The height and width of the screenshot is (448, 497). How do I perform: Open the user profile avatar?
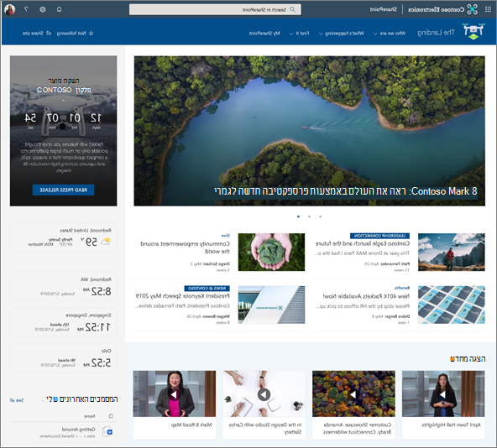point(10,9)
